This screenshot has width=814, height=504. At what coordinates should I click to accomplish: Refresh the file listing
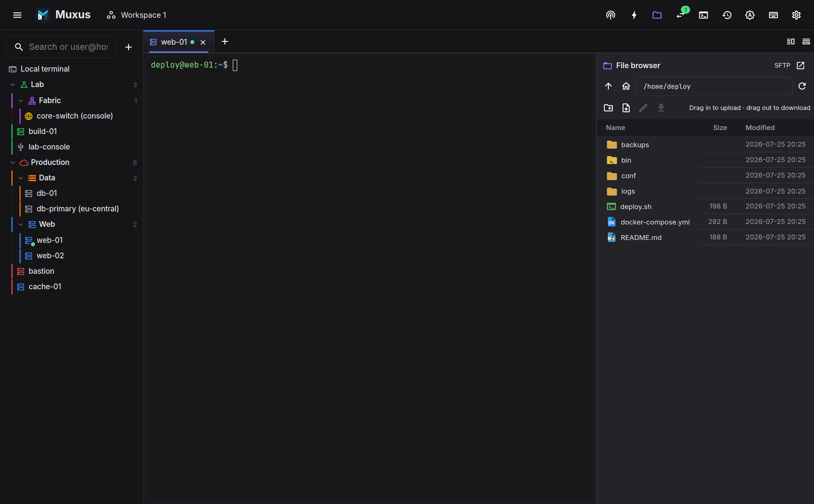point(802,86)
